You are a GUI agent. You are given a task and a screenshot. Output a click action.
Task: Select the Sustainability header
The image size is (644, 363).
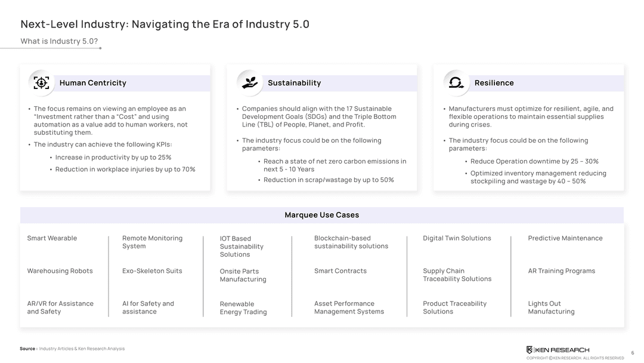coord(294,83)
